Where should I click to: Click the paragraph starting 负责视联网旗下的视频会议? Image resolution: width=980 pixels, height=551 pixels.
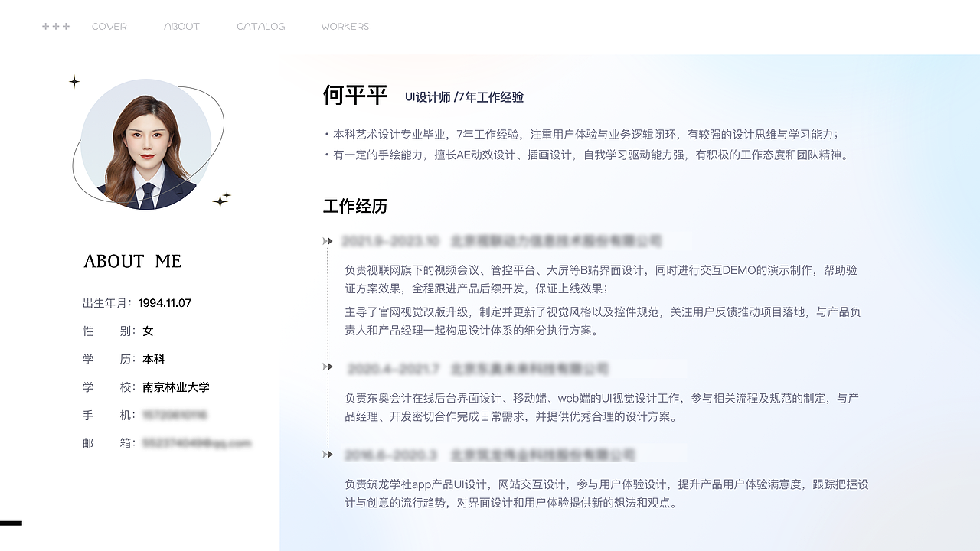tap(601, 279)
